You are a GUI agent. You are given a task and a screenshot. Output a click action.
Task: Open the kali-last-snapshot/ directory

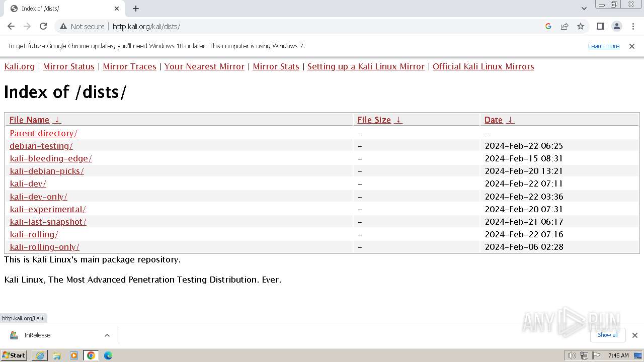48,222
